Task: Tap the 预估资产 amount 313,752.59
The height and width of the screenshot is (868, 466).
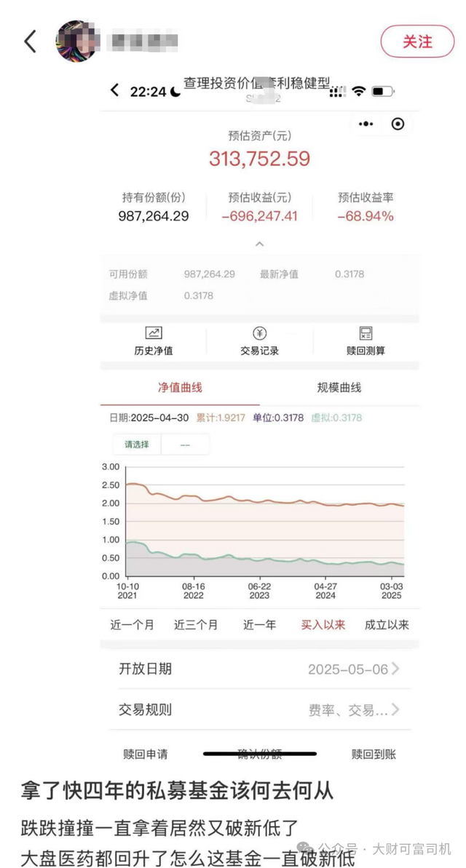Action: pos(259,159)
